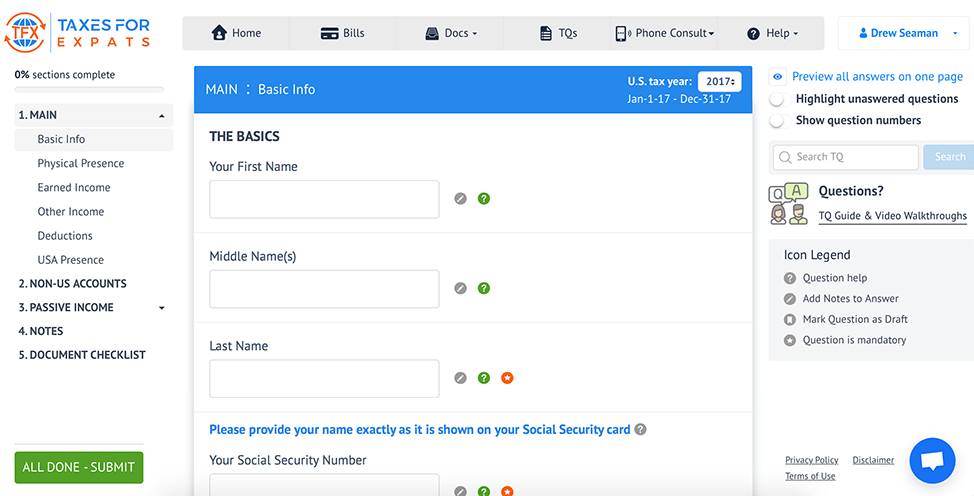Expand the Passive Income section

coord(162,308)
